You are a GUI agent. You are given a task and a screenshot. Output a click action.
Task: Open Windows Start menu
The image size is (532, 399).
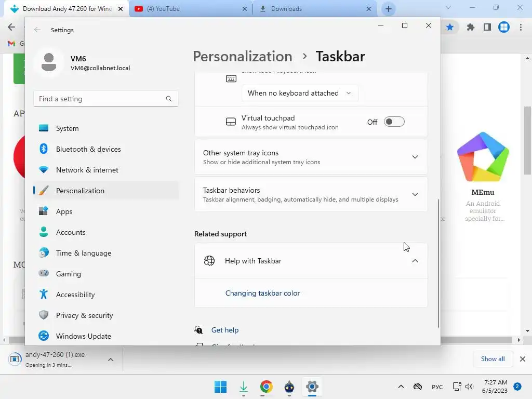tap(220, 387)
